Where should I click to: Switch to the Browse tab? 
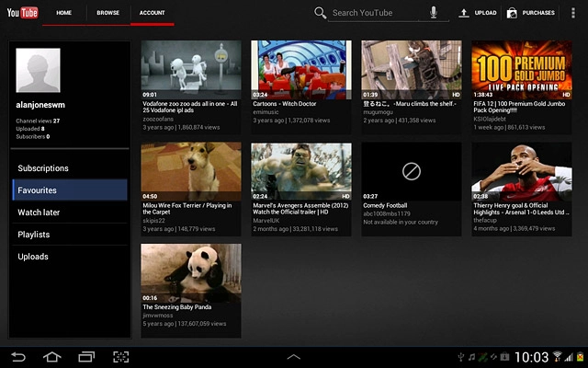pyautogui.click(x=107, y=13)
